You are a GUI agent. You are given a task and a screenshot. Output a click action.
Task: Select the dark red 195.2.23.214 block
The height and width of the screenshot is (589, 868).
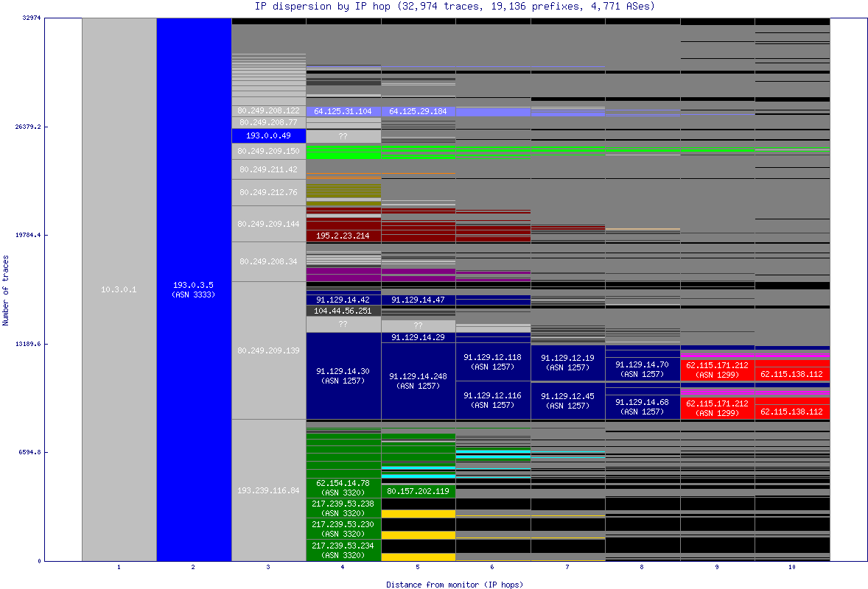click(x=343, y=235)
